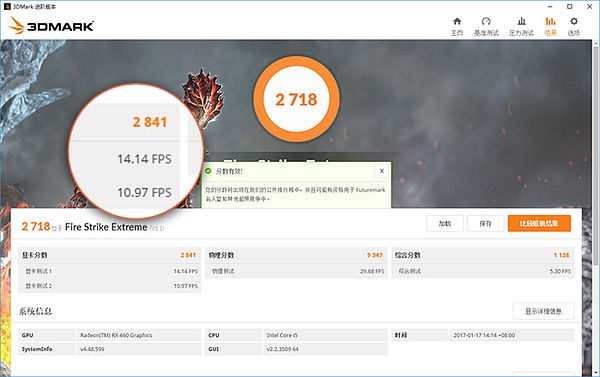Click the SystemInfo version v4.48.599
The height and width of the screenshot is (377, 600).
[92, 349]
